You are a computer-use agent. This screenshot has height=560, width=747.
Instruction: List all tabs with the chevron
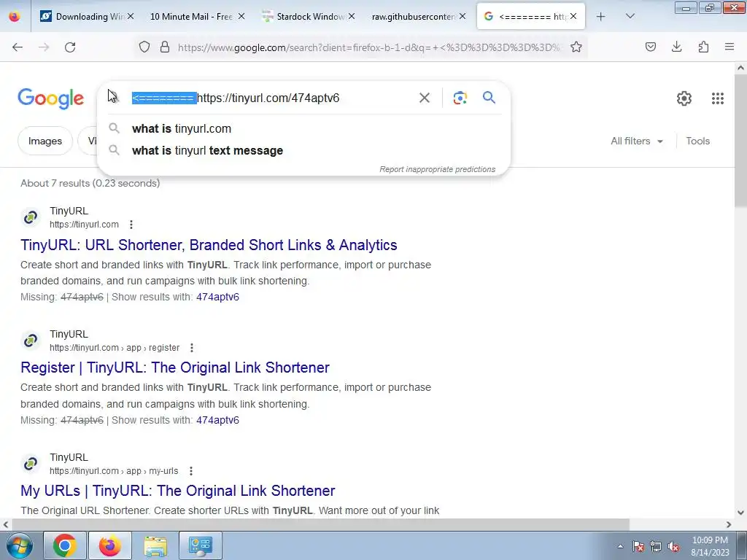point(630,16)
